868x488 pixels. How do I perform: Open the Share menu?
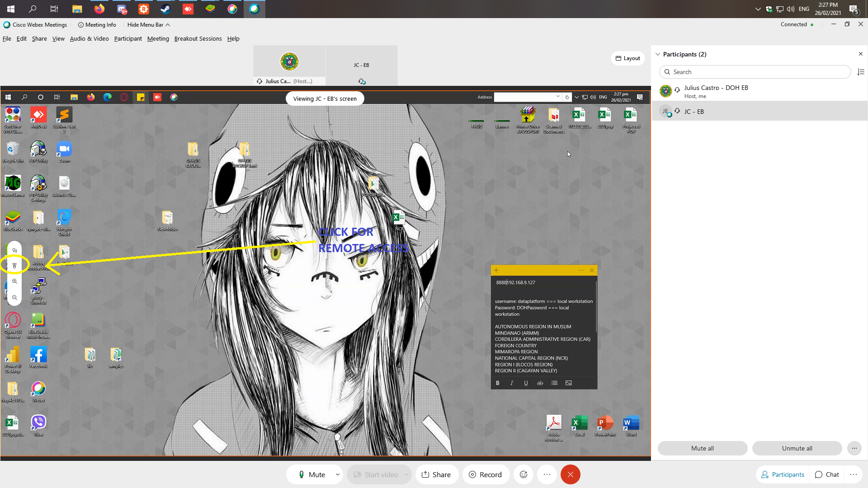pyautogui.click(x=39, y=39)
